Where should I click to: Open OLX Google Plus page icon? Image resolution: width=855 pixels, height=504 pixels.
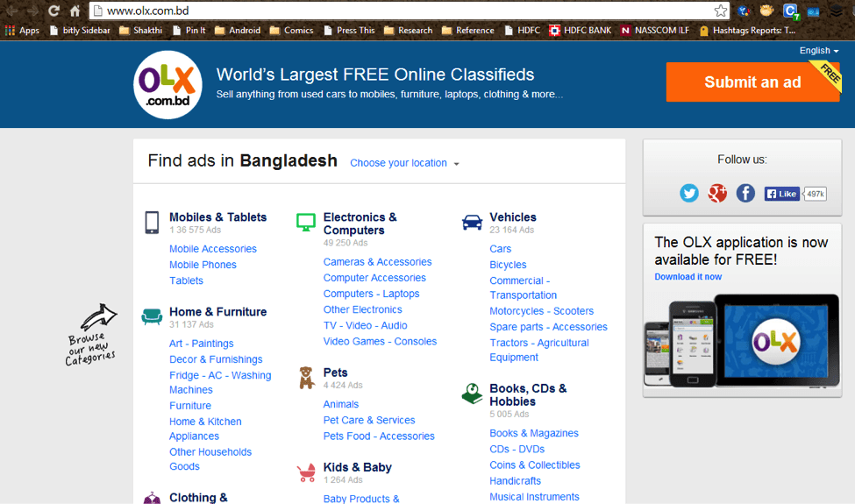[x=717, y=193]
